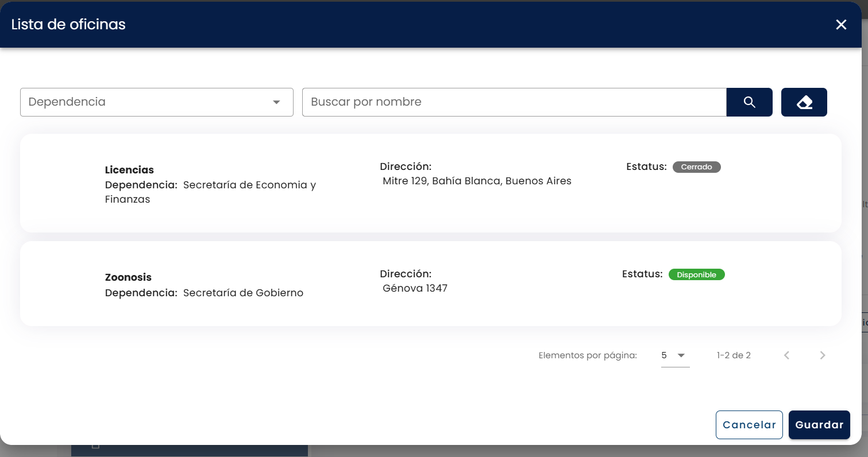Click the magnifier search button
The height and width of the screenshot is (457, 868).
749,102
